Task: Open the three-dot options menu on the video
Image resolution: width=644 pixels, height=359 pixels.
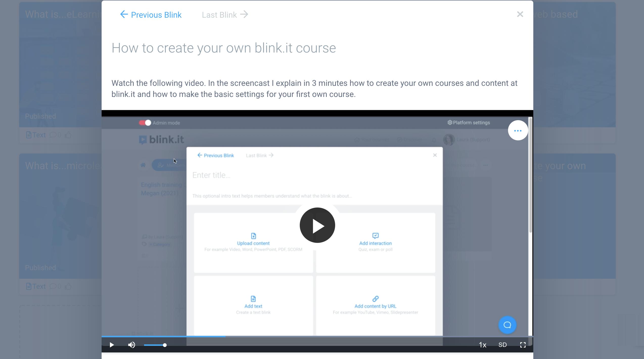Action: tap(518, 131)
